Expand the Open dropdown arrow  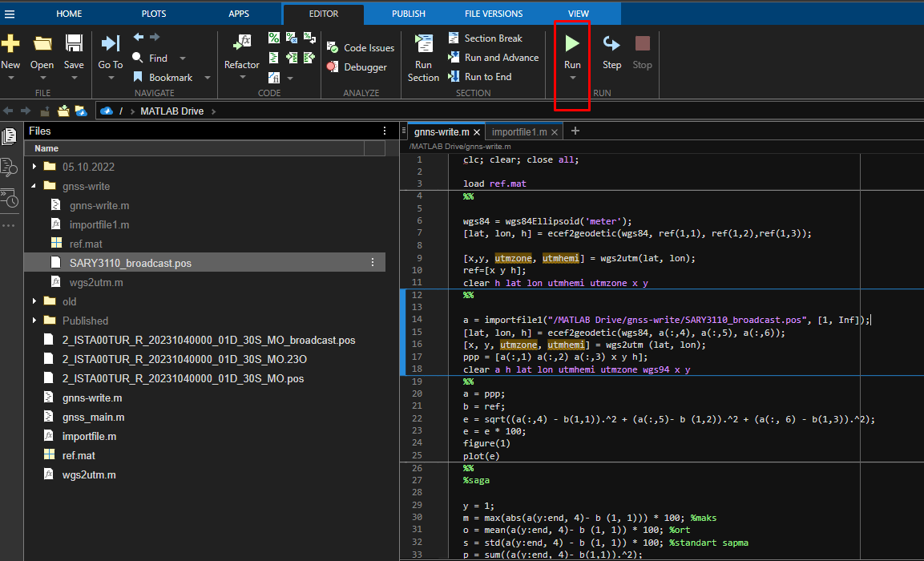[x=42, y=79]
